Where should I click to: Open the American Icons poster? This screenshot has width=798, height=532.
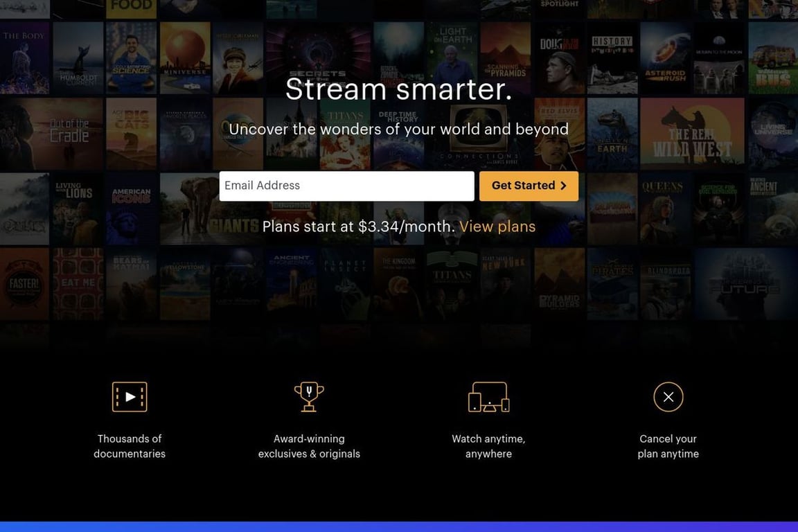[132, 209]
